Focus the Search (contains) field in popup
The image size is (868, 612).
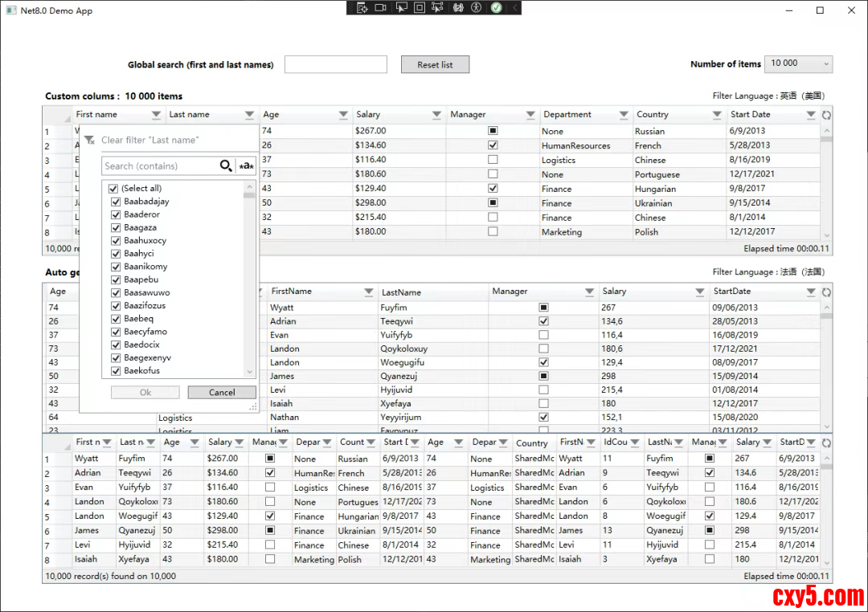click(161, 166)
